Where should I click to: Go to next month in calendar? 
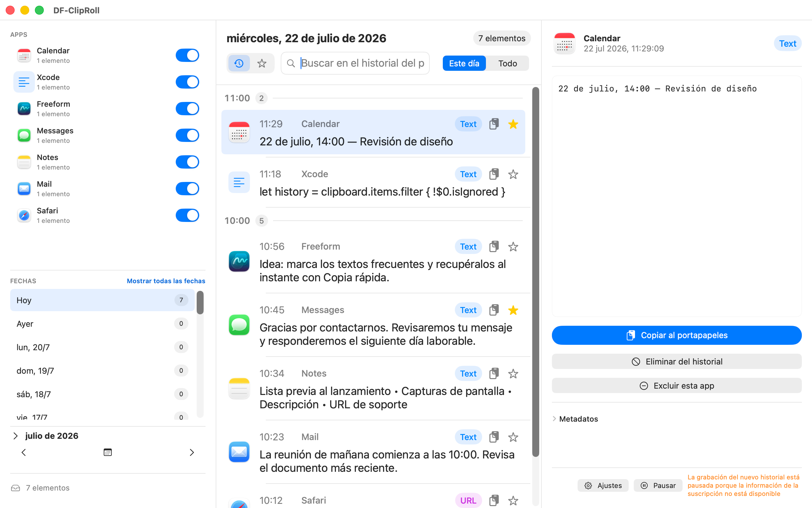pyautogui.click(x=192, y=452)
